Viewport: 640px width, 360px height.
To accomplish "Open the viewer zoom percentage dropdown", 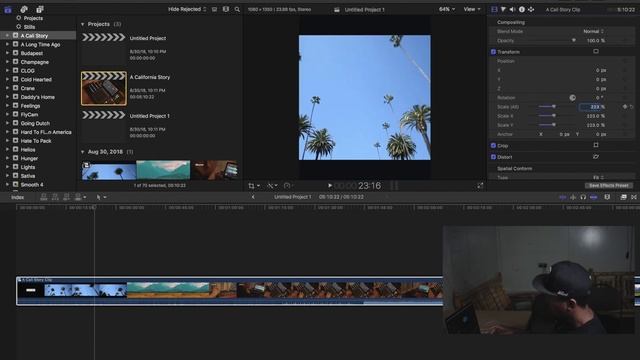I will pyautogui.click(x=447, y=9).
